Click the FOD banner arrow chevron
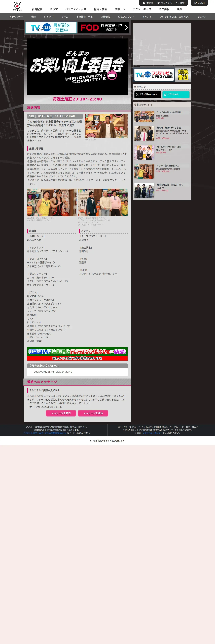 click(126, 27)
